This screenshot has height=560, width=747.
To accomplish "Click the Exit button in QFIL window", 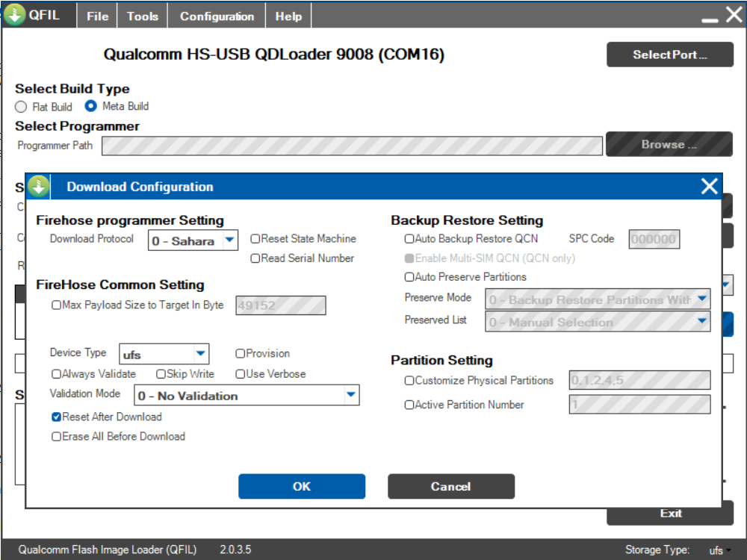I will 670,514.
